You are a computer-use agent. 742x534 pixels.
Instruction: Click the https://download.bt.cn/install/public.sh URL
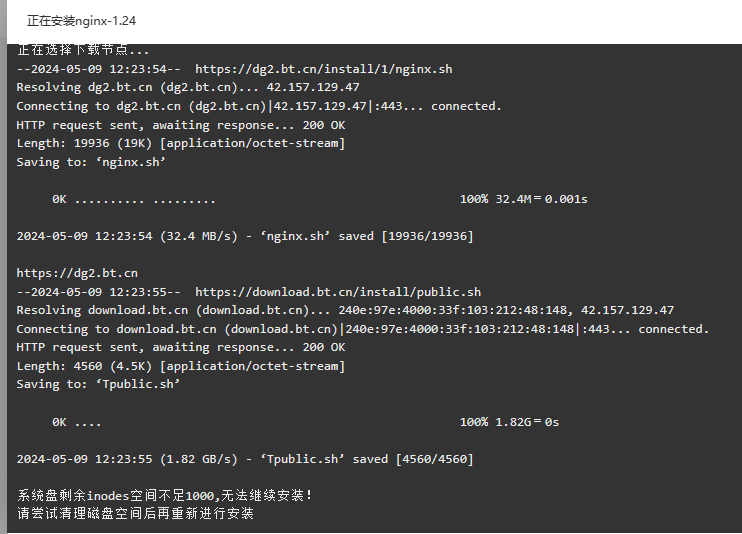coord(338,292)
